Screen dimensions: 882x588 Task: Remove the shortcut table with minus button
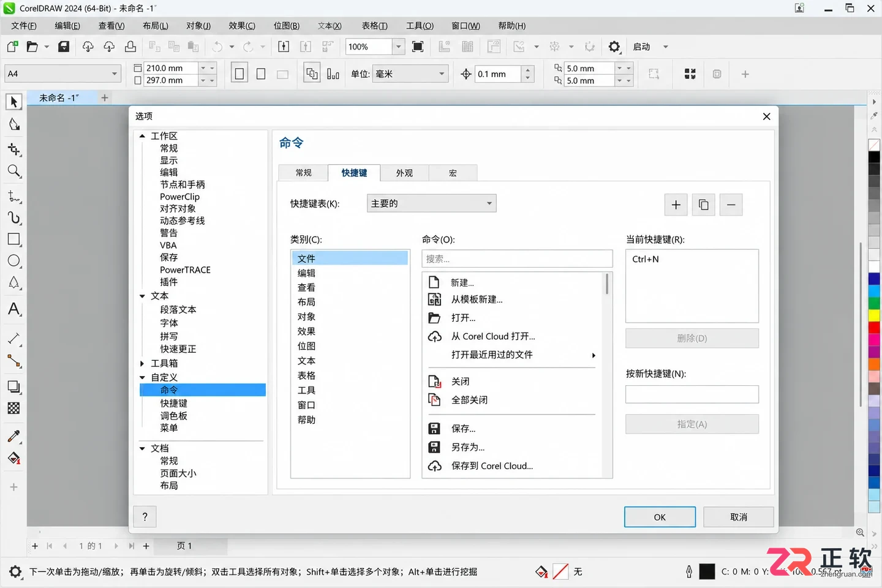coord(731,205)
